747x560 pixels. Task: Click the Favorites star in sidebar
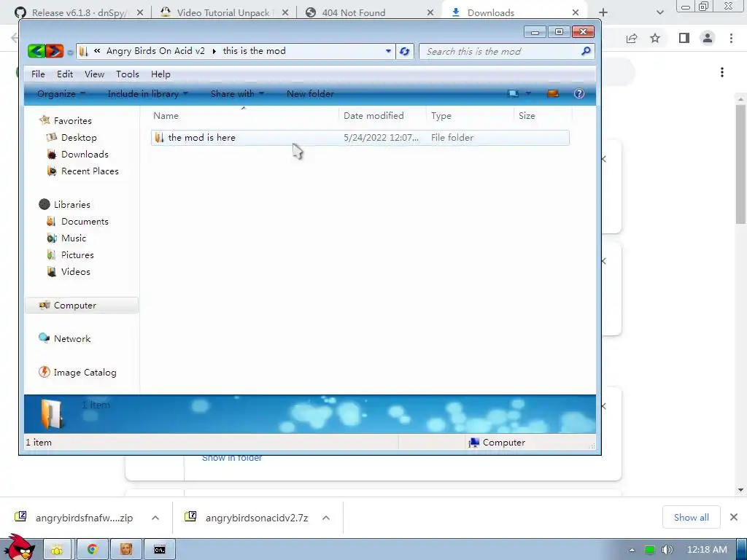[44, 120]
